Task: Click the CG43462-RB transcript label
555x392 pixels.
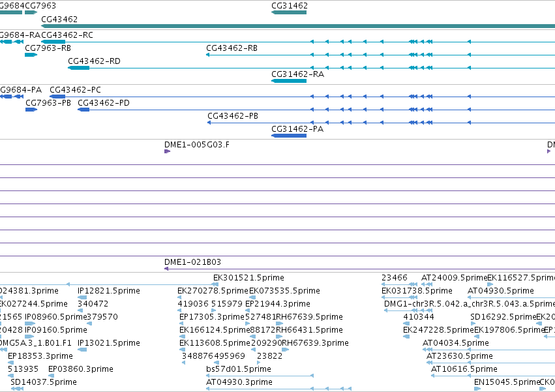Action: click(232, 48)
